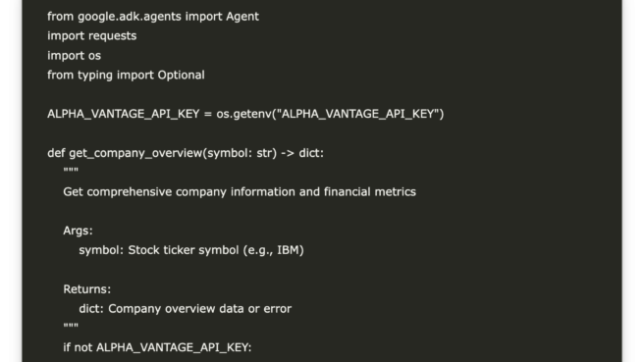Click the 'symbol: str' parameter text
Image resolution: width=644 pixels, height=362 pixels.
click(x=241, y=153)
